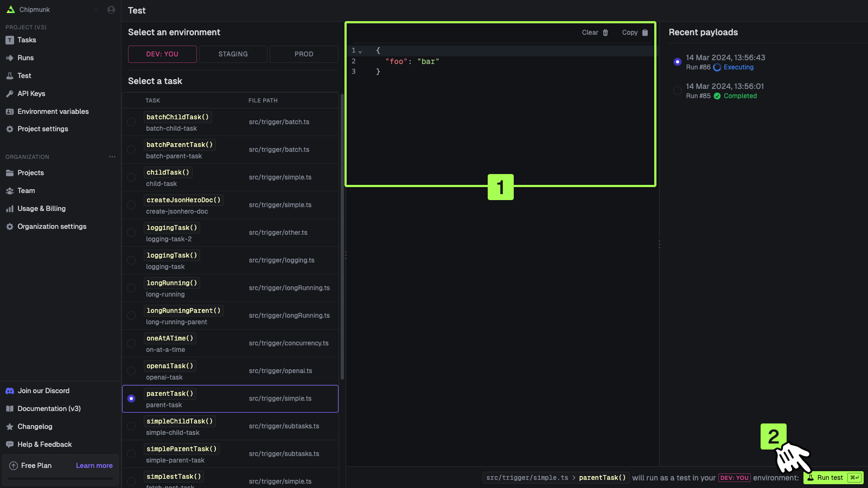Click the Team people icon

[10, 191]
